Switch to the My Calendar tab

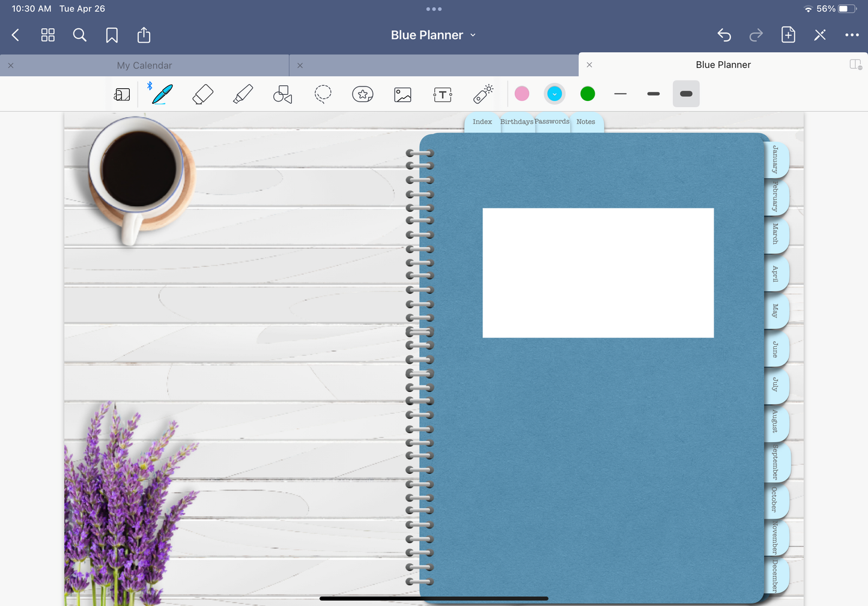(144, 65)
